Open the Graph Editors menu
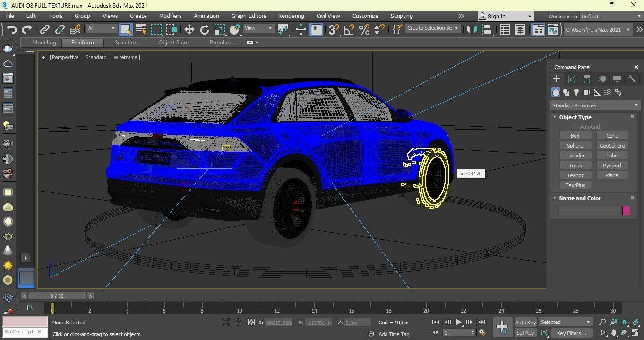Image resolution: width=644 pixels, height=340 pixels. [x=249, y=16]
